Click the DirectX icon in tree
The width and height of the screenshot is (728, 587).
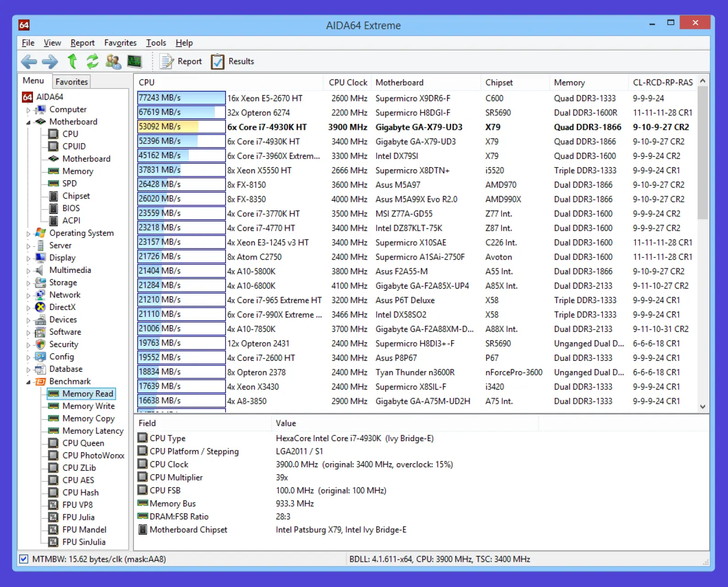pos(40,307)
